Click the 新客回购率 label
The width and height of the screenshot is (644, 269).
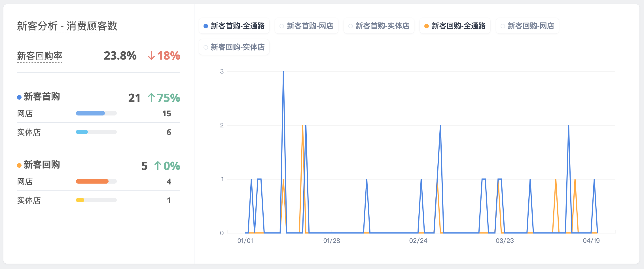(x=40, y=56)
